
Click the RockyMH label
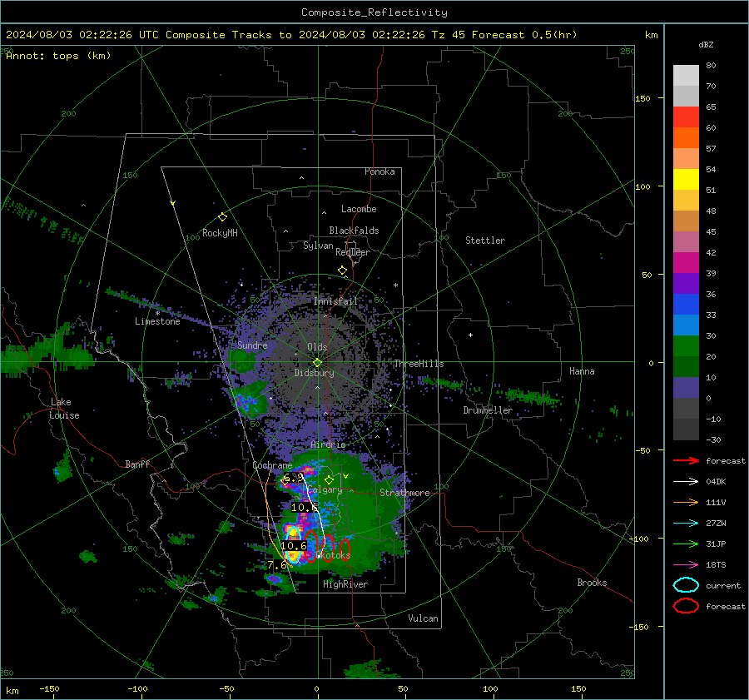(x=220, y=233)
